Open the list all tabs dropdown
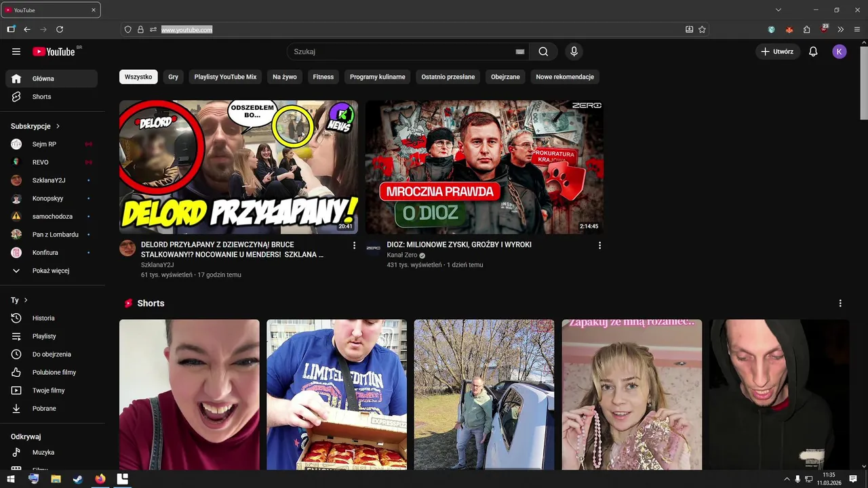This screenshot has width=868, height=488. [x=778, y=10]
